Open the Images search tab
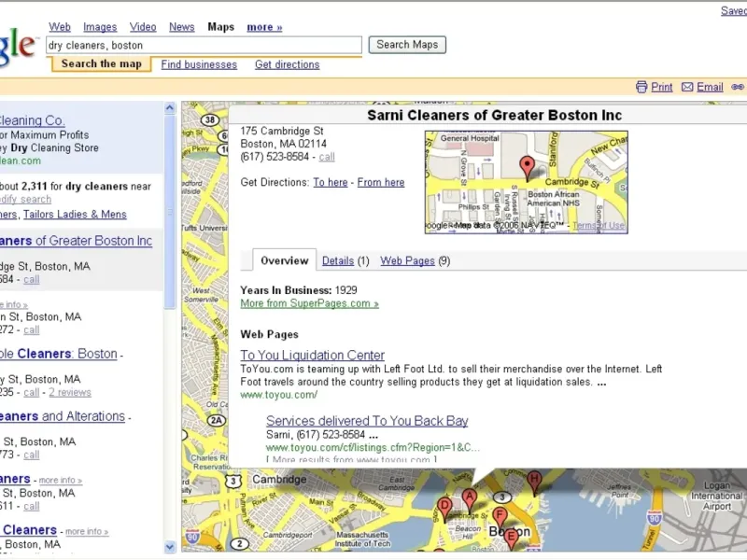 tap(100, 27)
